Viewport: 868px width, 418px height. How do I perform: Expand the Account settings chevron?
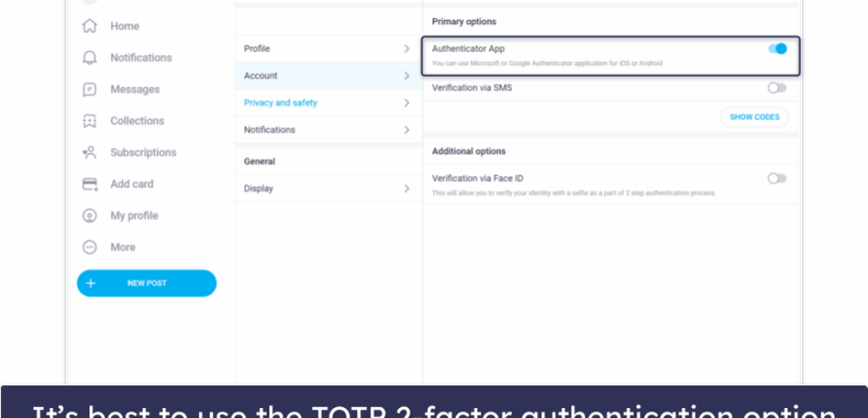click(x=406, y=76)
